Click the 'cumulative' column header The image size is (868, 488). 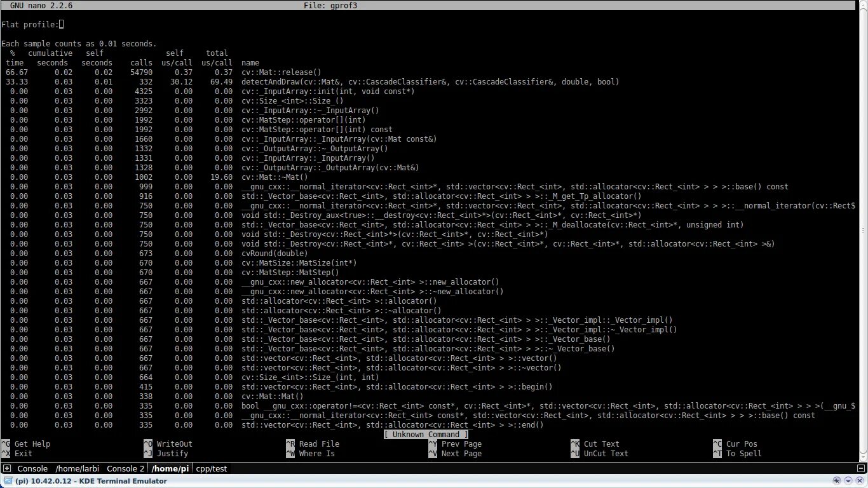[x=50, y=53]
